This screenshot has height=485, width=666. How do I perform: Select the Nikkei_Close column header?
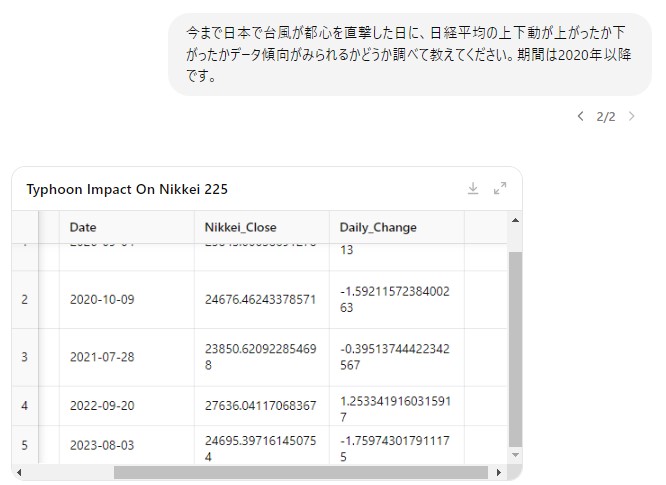point(239,227)
